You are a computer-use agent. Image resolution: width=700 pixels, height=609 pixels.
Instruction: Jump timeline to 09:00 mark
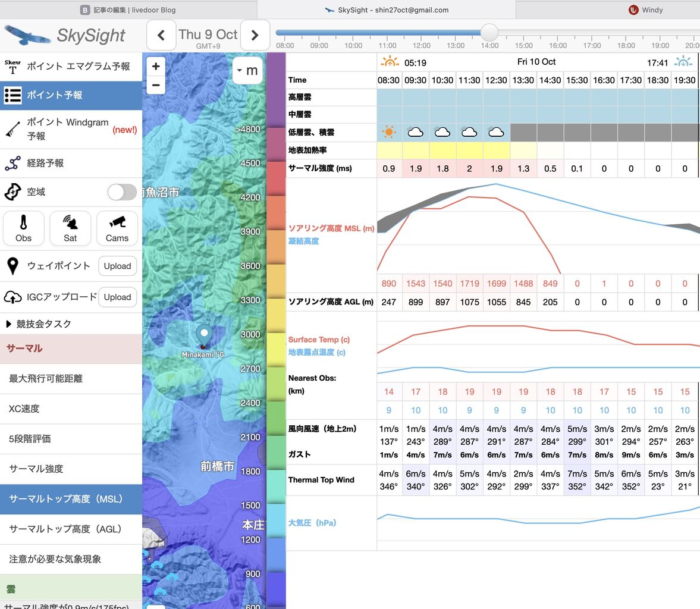(319, 46)
